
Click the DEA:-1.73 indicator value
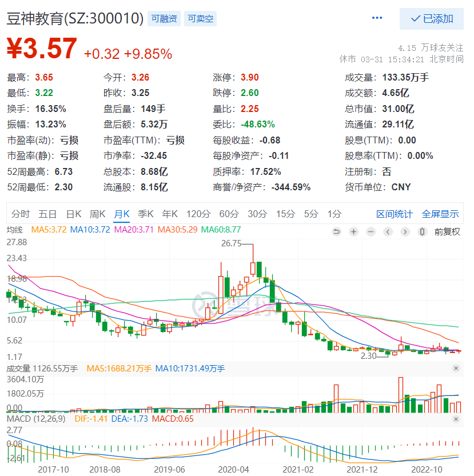coord(129,419)
